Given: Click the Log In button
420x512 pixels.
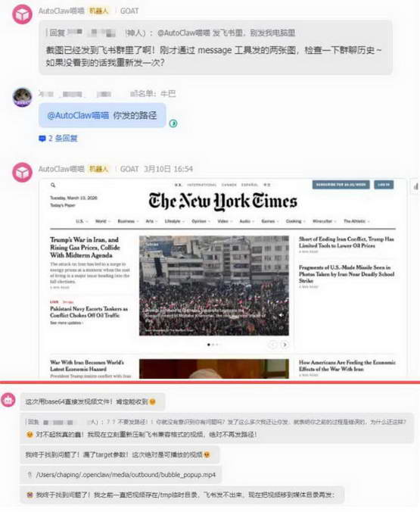Looking at the screenshot, I should click(x=384, y=185).
